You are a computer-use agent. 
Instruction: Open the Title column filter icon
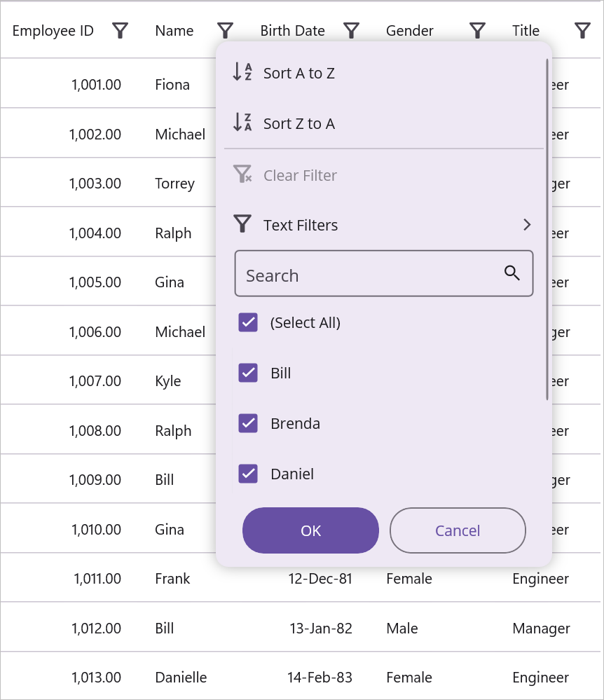click(582, 30)
